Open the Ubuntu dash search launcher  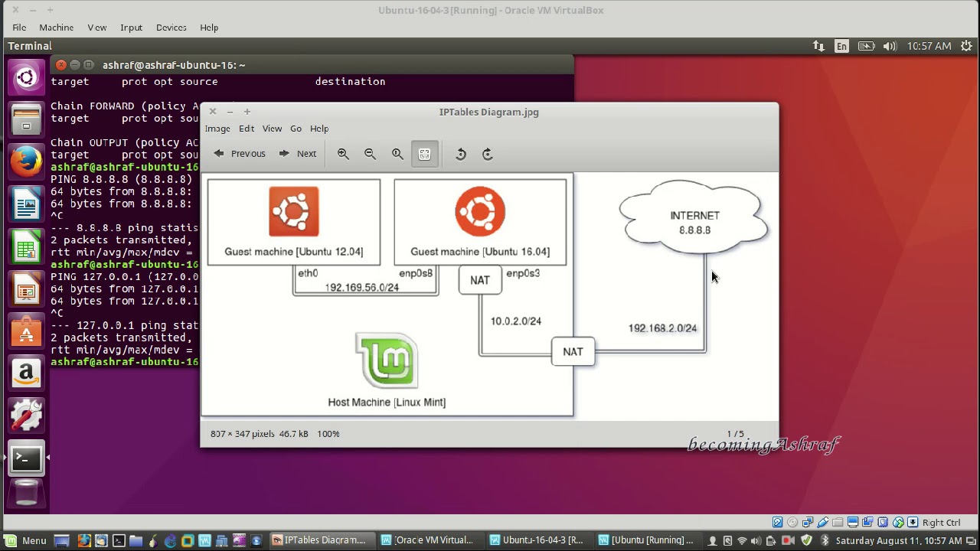[x=26, y=77]
